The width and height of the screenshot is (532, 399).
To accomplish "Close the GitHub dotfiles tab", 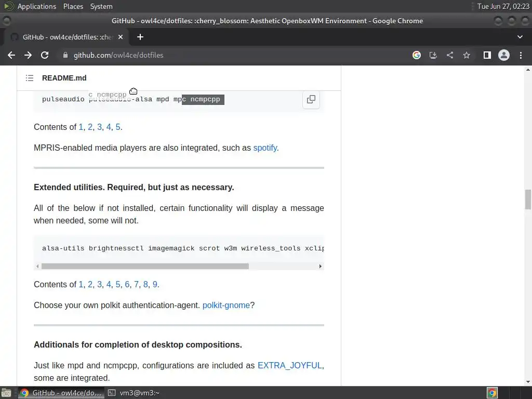I will coord(121,37).
